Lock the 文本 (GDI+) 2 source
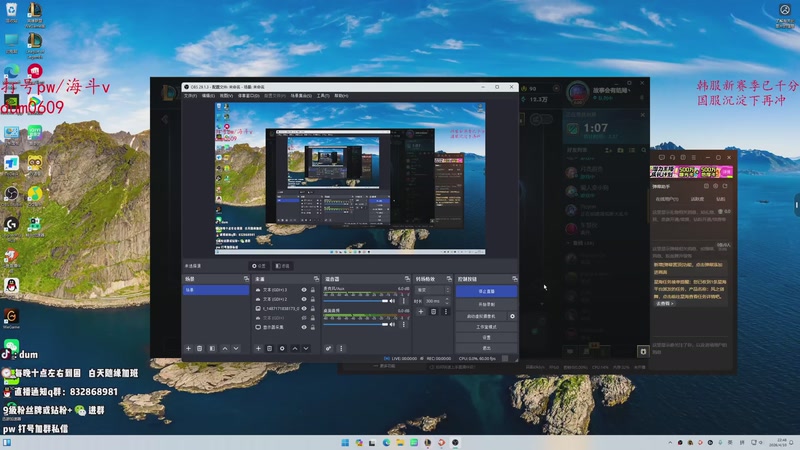 click(x=313, y=299)
